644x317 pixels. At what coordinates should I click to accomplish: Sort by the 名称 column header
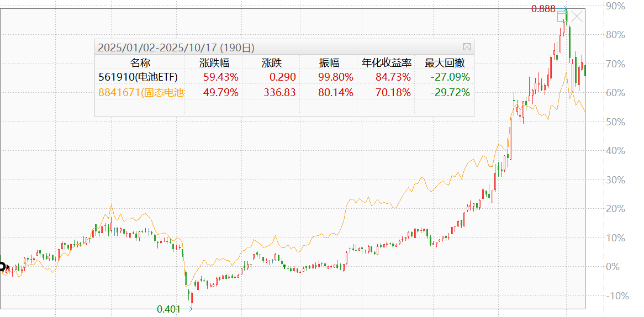tap(140, 62)
